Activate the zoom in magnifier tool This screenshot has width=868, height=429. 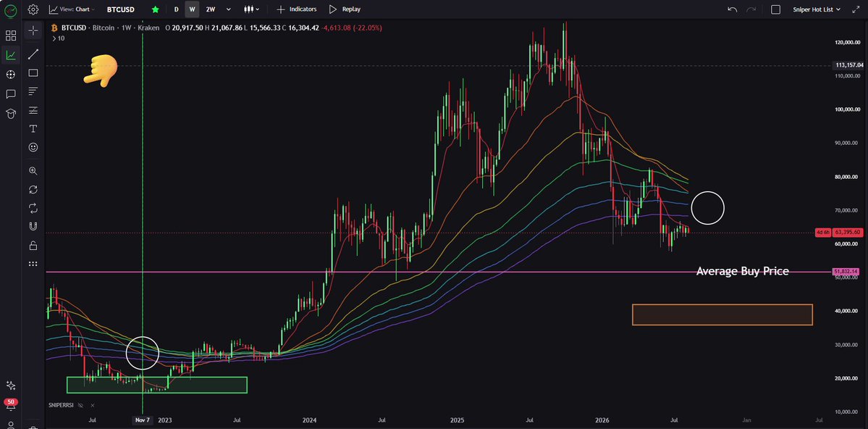[x=33, y=171]
